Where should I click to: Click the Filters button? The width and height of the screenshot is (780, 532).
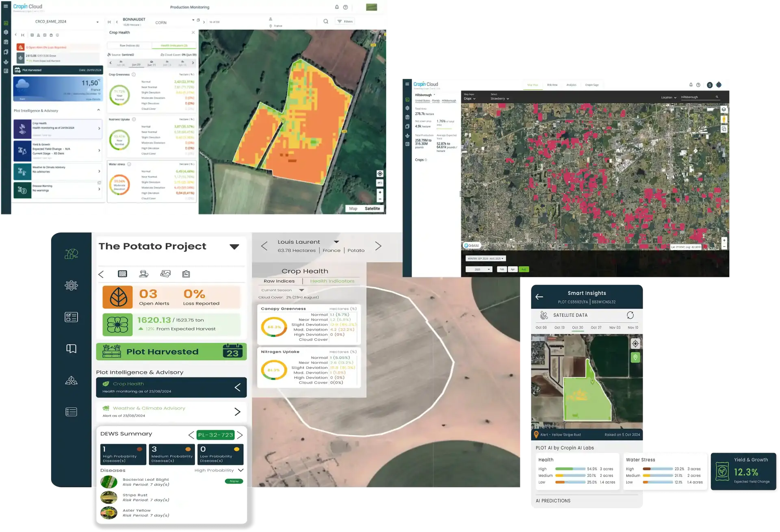345,22
